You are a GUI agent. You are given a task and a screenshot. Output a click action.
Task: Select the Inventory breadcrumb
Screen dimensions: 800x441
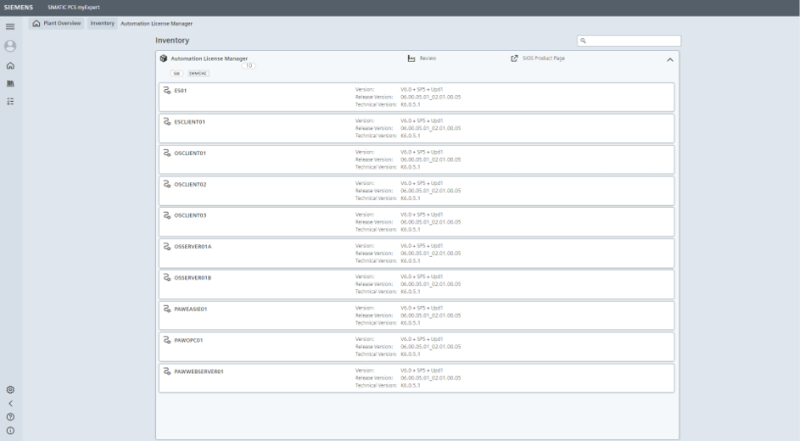click(x=101, y=22)
